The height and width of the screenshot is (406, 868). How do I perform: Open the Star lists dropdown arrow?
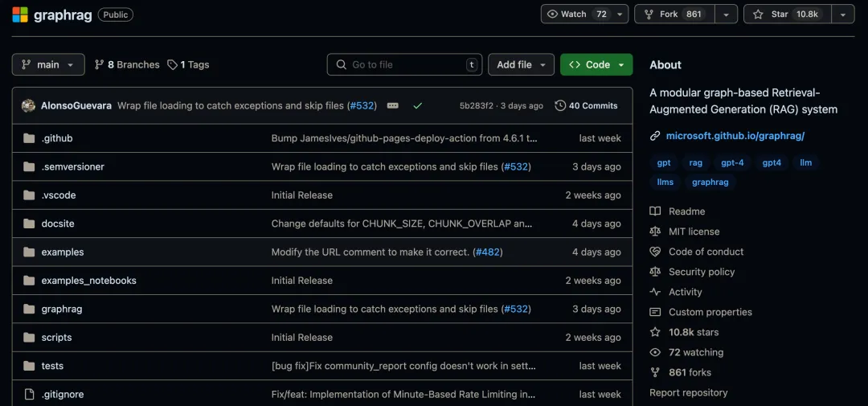coord(842,14)
